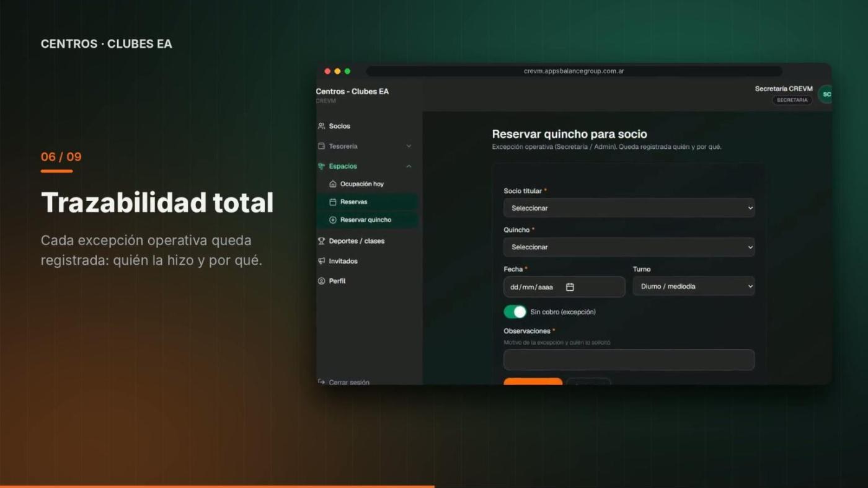Screen dimensions: 868x488
Task: Click the heading Reservar quincho para socio
Action: coord(569,134)
